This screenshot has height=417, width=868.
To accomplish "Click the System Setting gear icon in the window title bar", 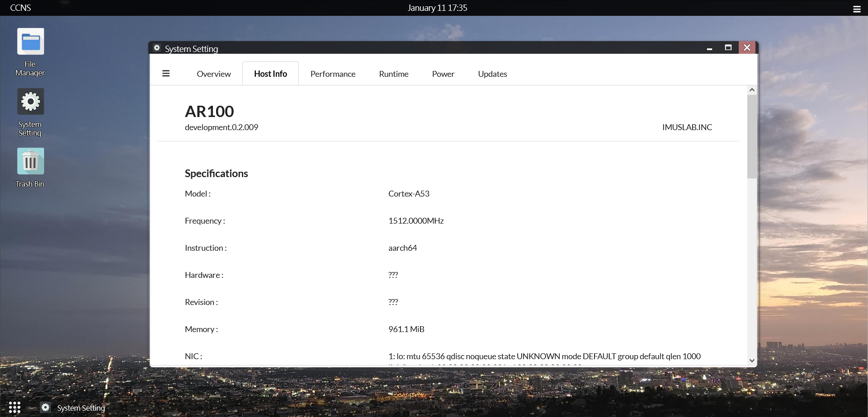I will (156, 48).
